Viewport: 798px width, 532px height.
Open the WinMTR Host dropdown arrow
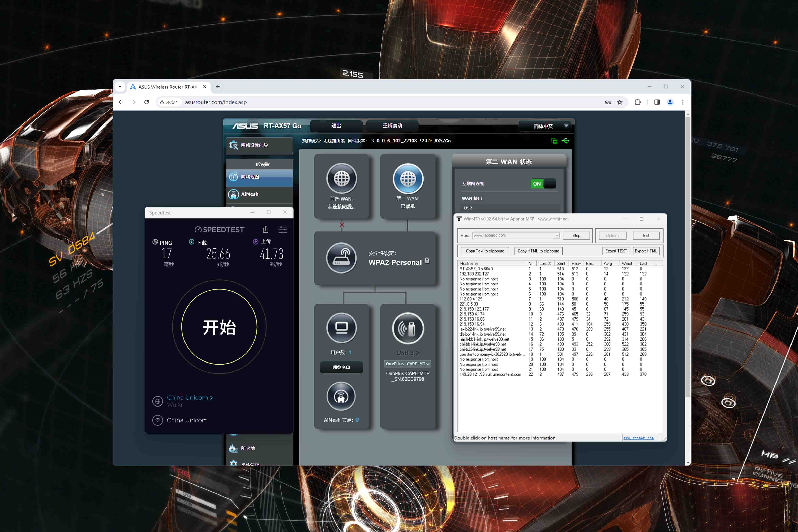[x=556, y=235]
